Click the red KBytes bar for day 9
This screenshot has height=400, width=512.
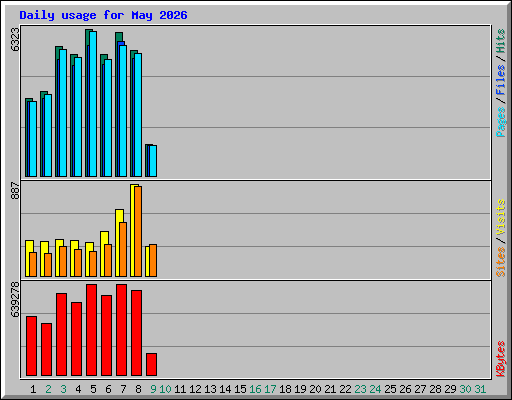(152, 365)
